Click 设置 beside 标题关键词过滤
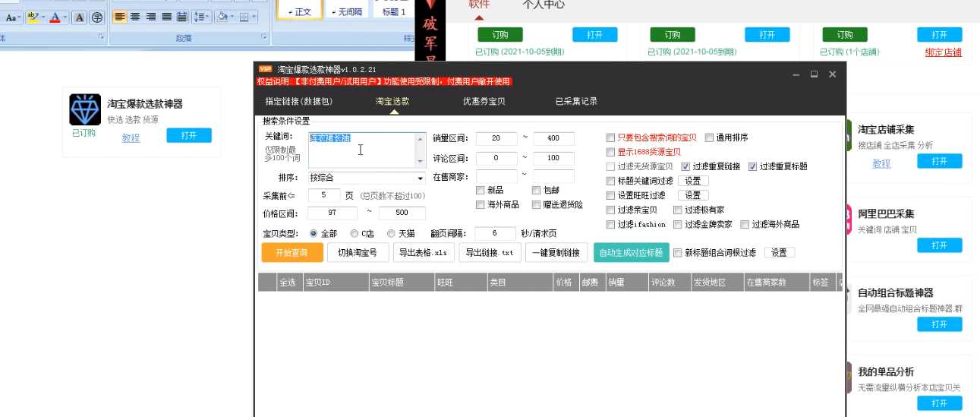The image size is (980, 417). (x=693, y=181)
